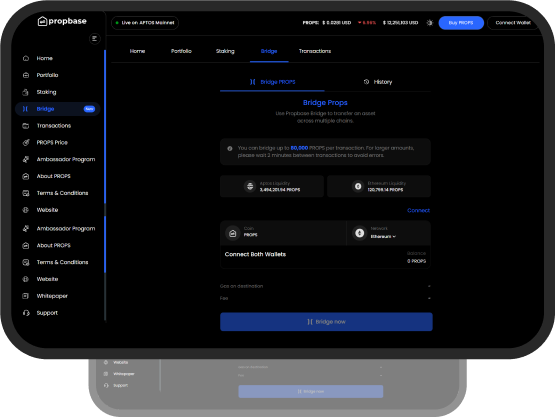The width and height of the screenshot is (556, 417).
Task: Expand the Fee row
Action: coord(326,298)
